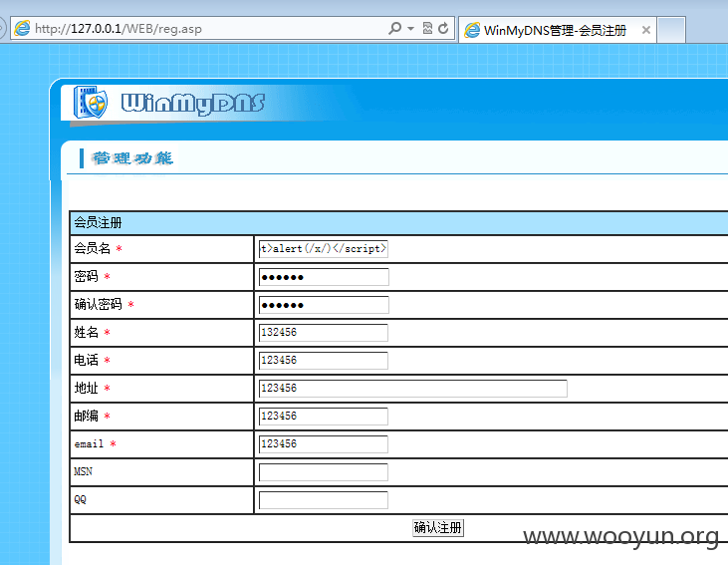Viewport: 728px width, 565px height.
Task: Click the empty MSN field
Action: click(323, 472)
